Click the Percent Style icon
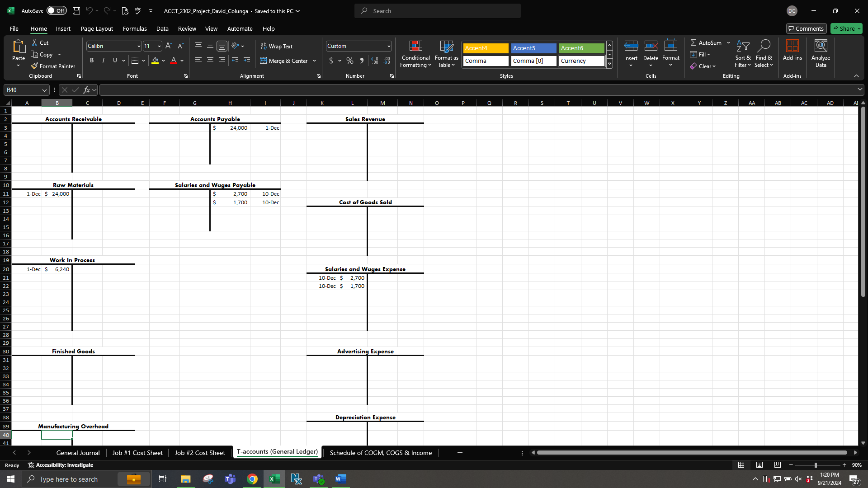The height and width of the screenshot is (488, 868). point(349,61)
